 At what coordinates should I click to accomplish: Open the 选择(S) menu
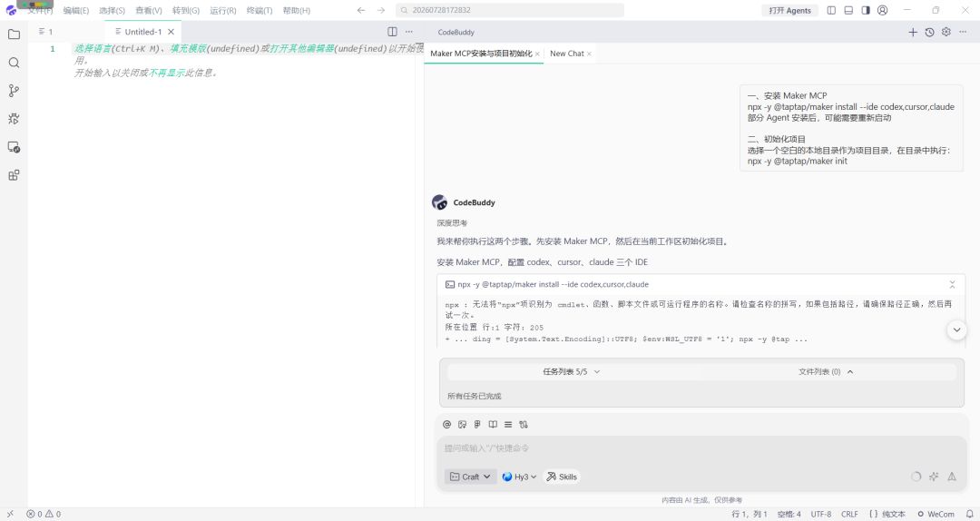coord(112,11)
